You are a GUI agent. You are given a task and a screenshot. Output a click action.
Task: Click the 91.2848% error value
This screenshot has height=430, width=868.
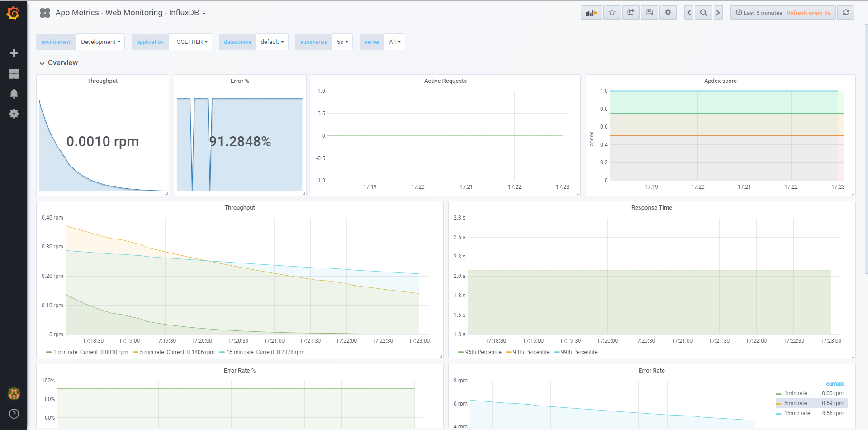click(240, 142)
